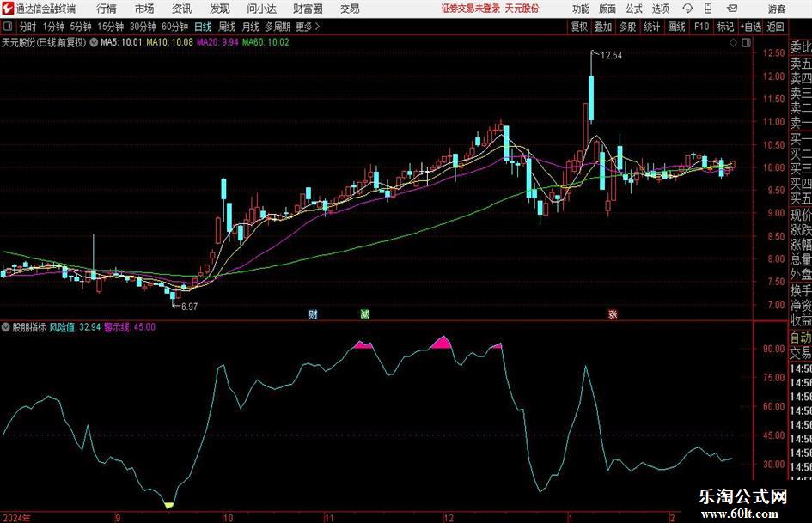Open the customer service headset icon
The height and width of the screenshot is (523, 812).
click(x=687, y=9)
